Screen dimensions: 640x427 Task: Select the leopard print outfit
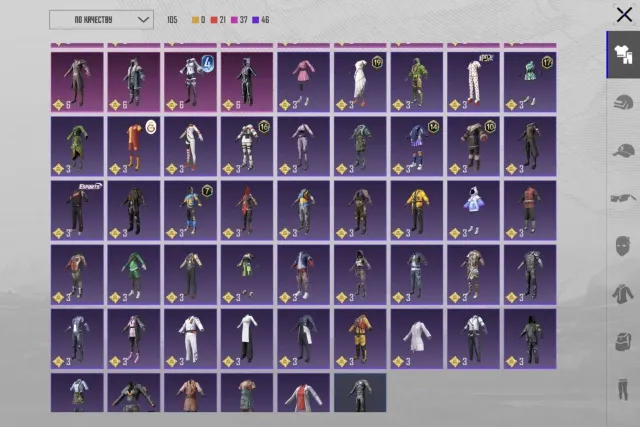(x=473, y=275)
